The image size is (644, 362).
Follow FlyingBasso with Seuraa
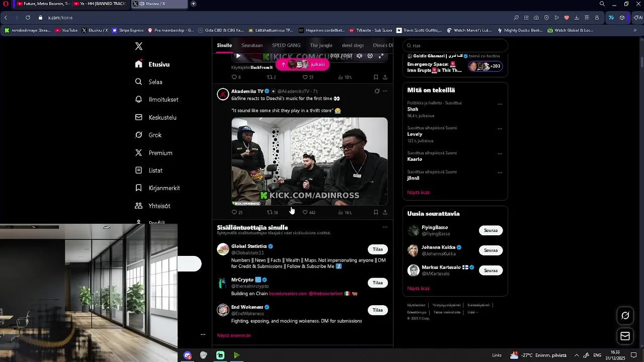[x=491, y=230]
